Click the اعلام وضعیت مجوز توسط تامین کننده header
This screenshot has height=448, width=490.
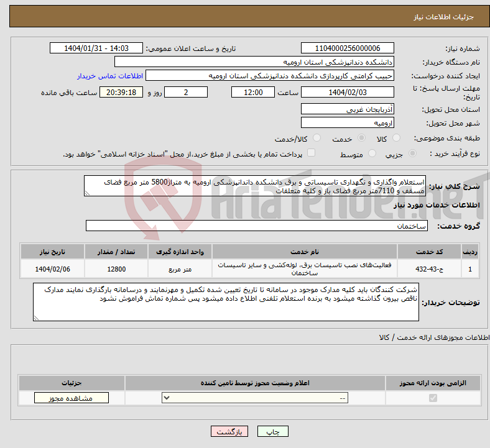255,383
